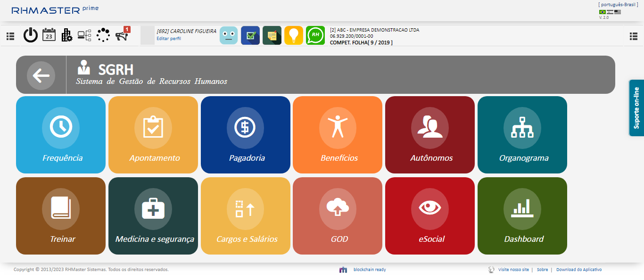The width and height of the screenshot is (644, 280).
Task: Select the US flag language
Action: click(618, 12)
